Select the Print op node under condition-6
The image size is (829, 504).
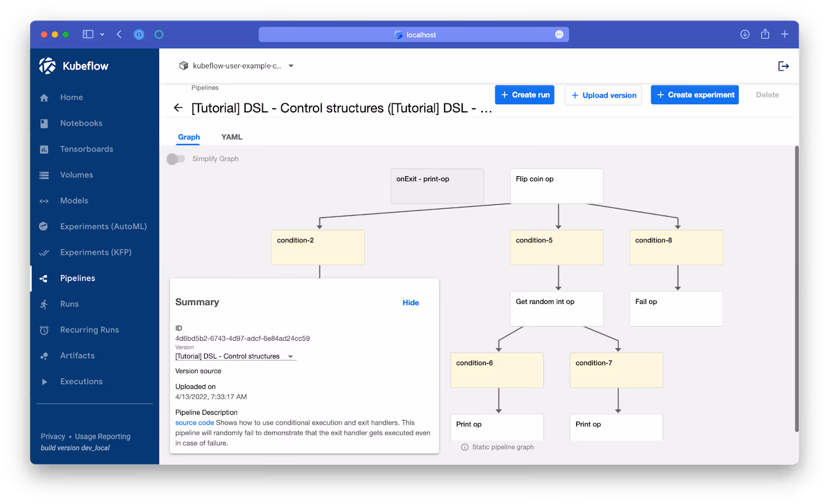click(x=497, y=427)
